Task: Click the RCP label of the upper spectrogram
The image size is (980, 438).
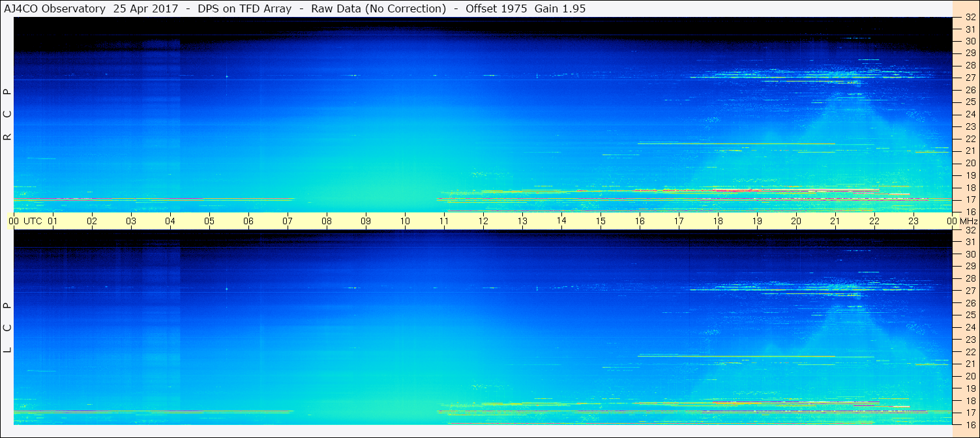Action: pyautogui.click(x=8, y=115)
